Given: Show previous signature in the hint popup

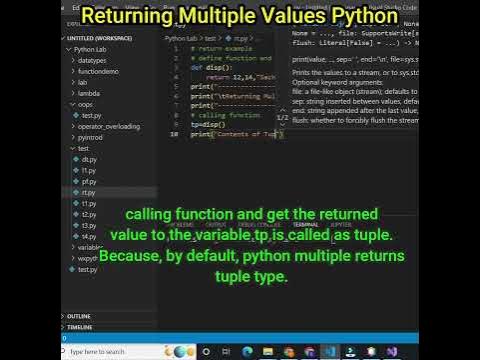Looking at the screenshot, I should pos(282,110).
